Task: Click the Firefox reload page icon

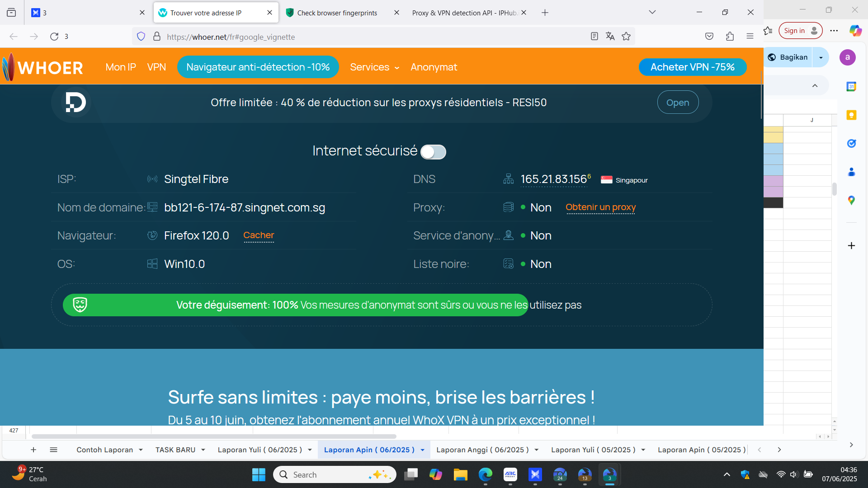Action: 54,37
